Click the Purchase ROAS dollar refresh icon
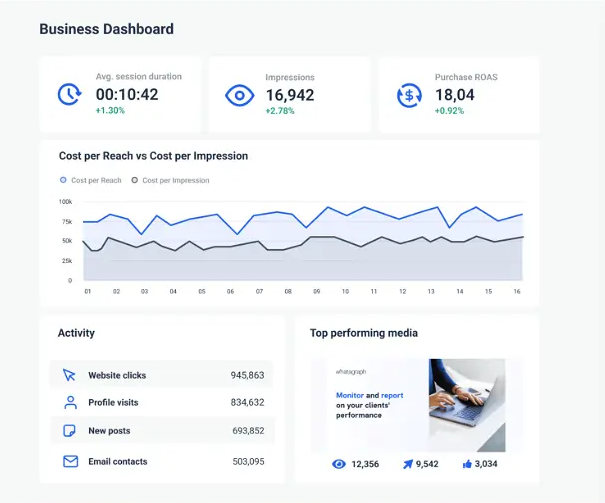 click(408, 96)
